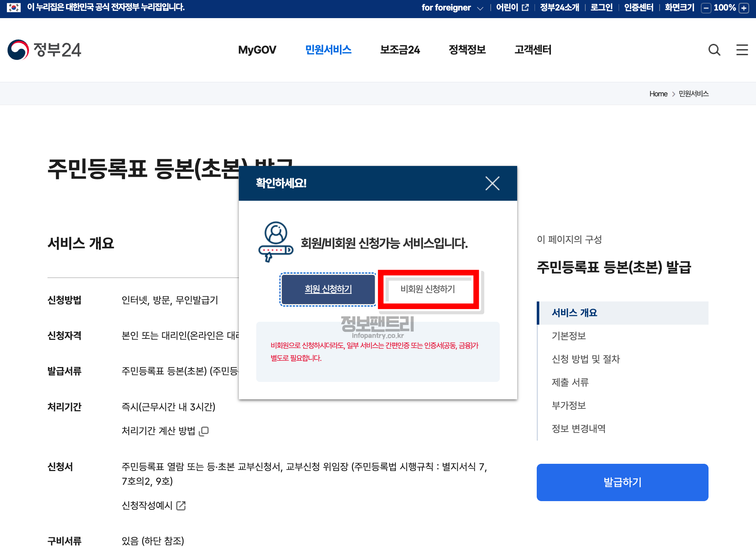Click Home in the breadcrumb
Viewport: 756px width, 558px height.
point(658,94)
